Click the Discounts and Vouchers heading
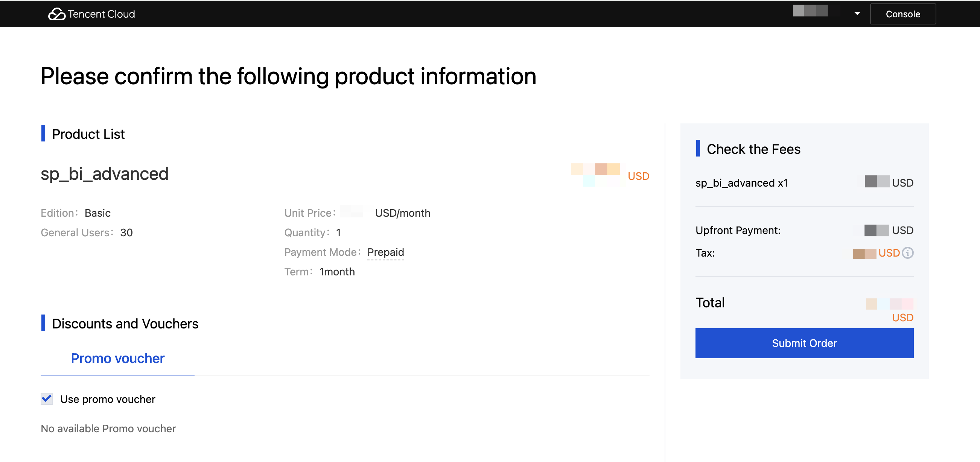 click(125, 324)
